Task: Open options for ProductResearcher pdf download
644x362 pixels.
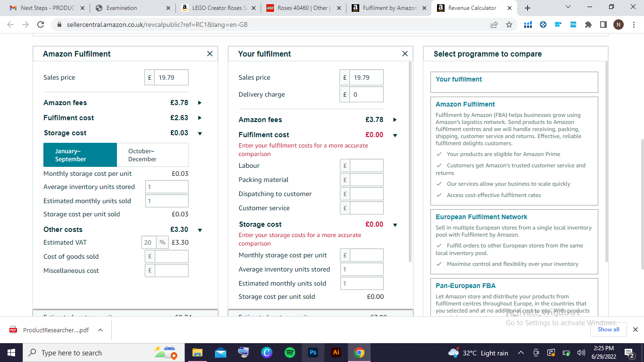Action: click(100, 330)
